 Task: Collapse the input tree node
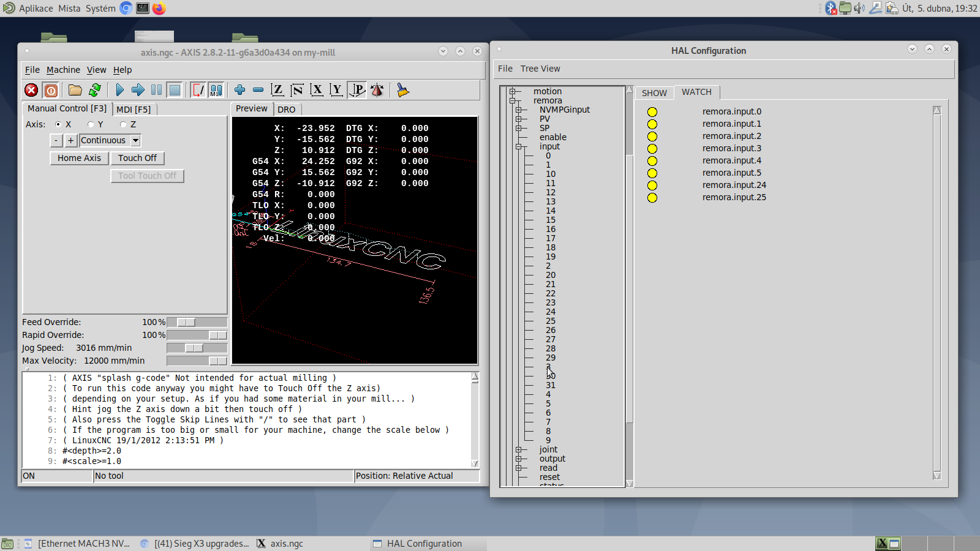pos(518,147)
